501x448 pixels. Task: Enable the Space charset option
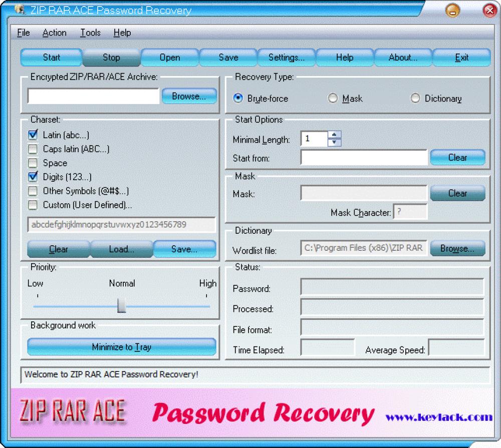(x=33, y=163)
